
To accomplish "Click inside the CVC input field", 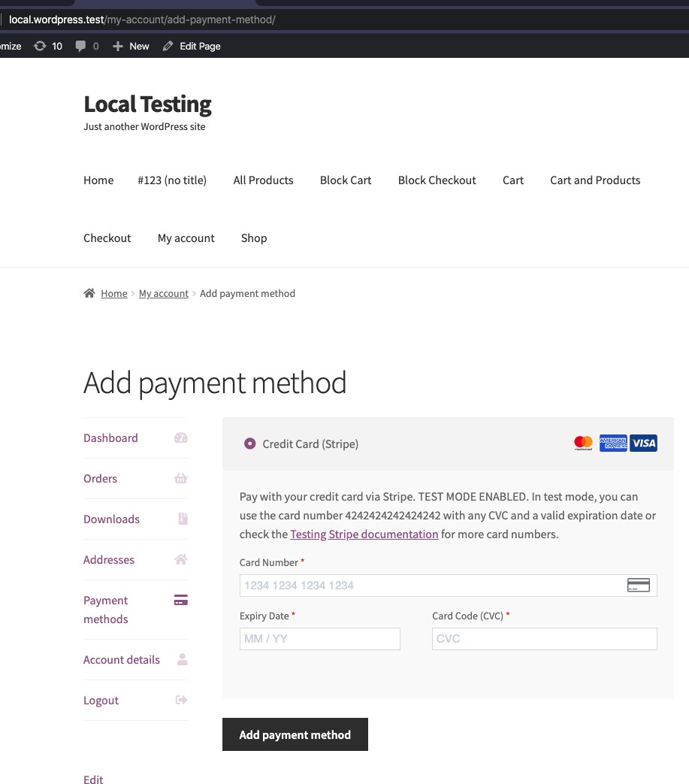I will pyautogui.click(x=544, y=638).
